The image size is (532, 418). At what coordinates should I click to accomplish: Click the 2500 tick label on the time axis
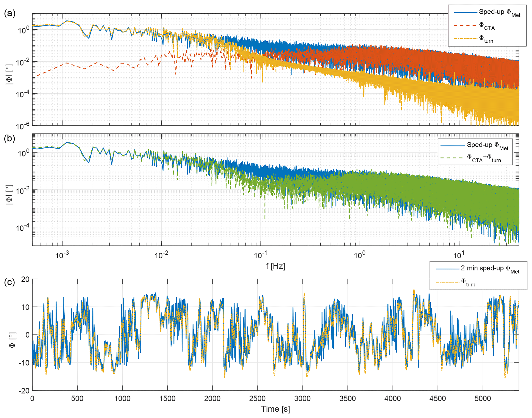[x=257, y=399]
